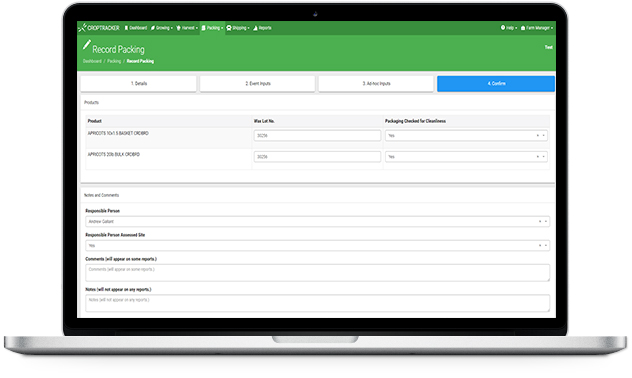632x378 pixels.
Task: Open the Farm Manager user dropdown
Action: (x=537, y=28)
